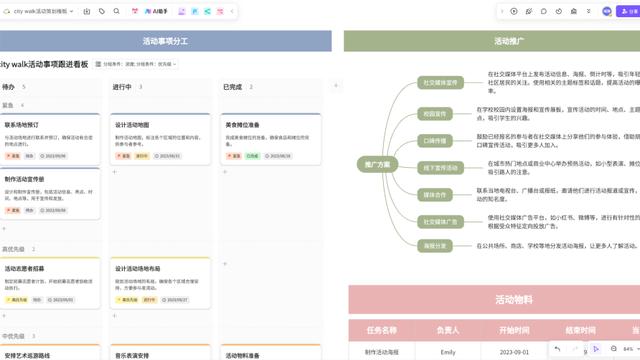Select the 社交媒体宣传 mind map node
Viewport: 640px width, 360px height.
[440, 82]
